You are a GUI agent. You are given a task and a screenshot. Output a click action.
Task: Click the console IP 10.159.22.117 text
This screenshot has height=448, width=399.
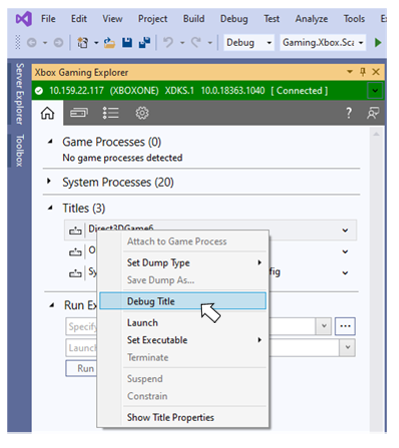[76, 91]
